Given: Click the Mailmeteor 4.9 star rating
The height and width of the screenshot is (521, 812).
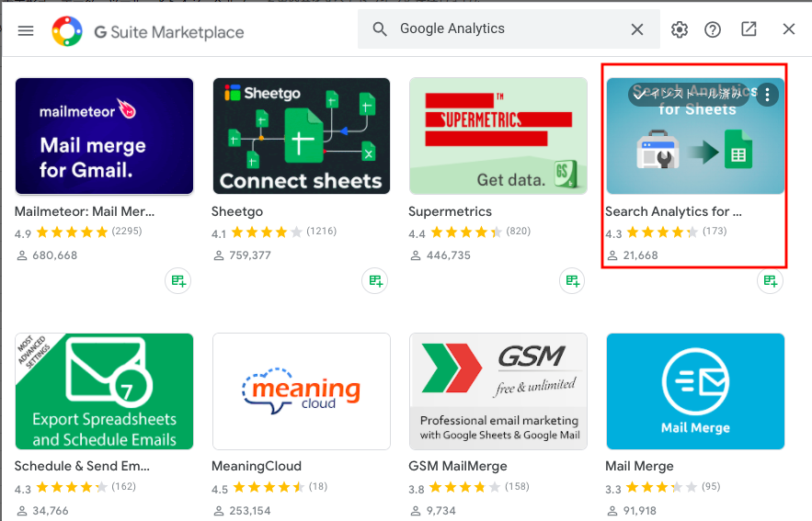Looking at the screenshot, I should pyautogui.click(x=72, y=232).
